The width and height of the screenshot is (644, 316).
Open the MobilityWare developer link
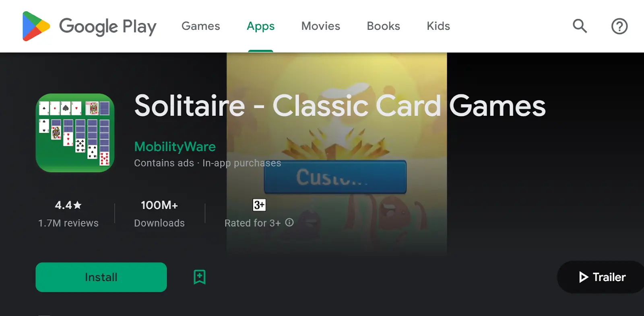tap(175, 146)
